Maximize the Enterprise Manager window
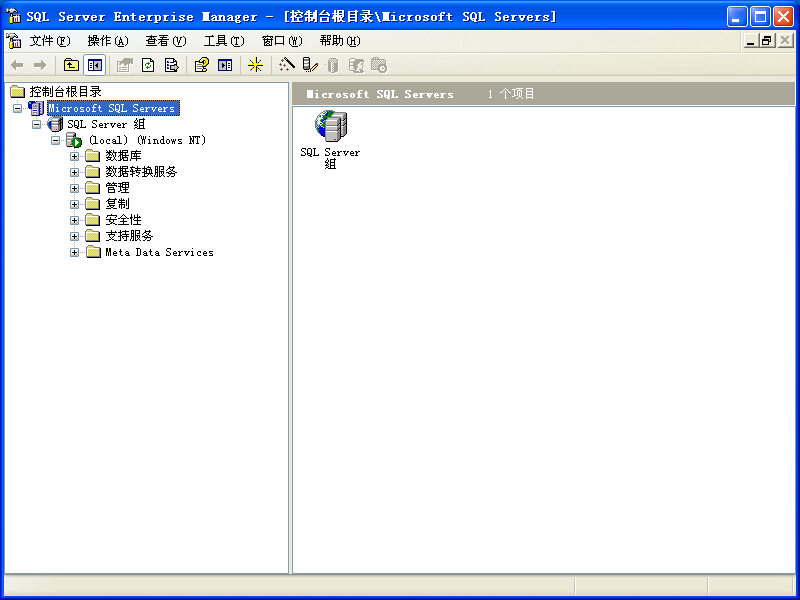The width and height of the screenshot is (800, 600). pos(760,17)
